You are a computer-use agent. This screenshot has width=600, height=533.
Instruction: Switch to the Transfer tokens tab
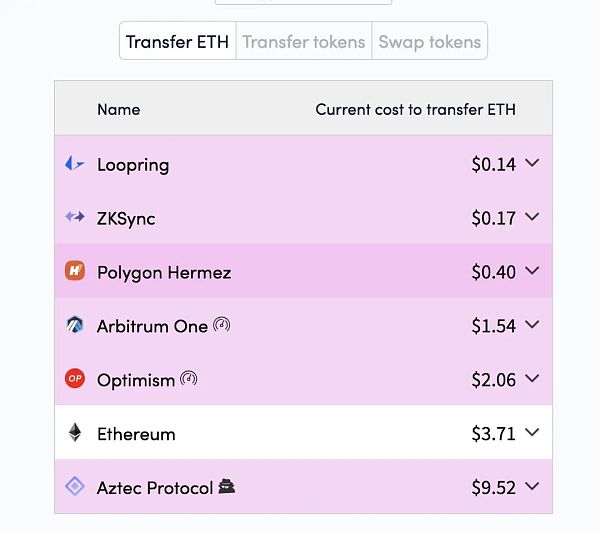pyautogui.click(x=304, y=42)
